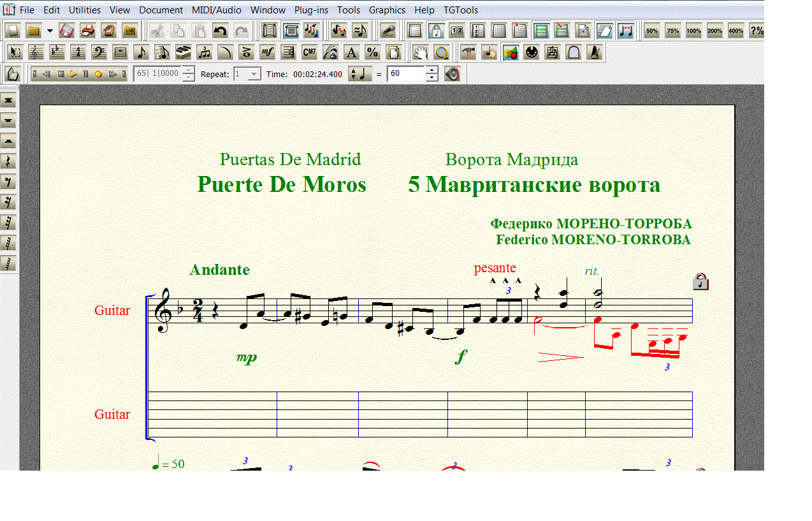812x521 pixels.
Task: Undo the last action with arrow icon
Action: [220, 31]
